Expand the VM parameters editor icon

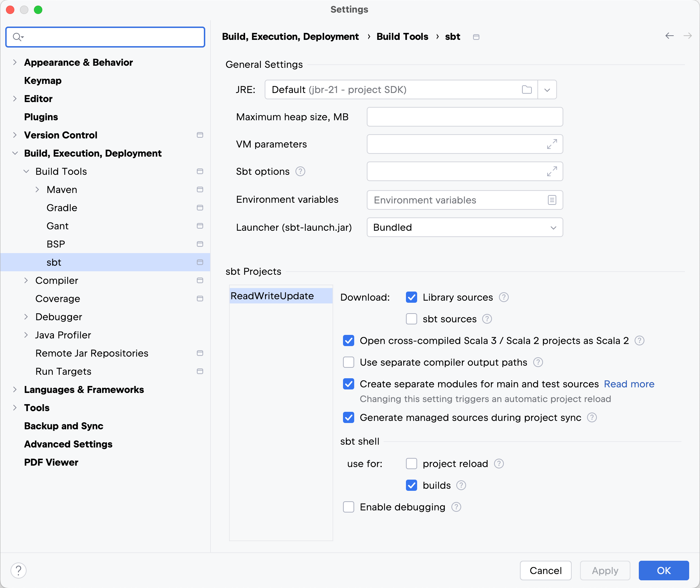[551, 144]
